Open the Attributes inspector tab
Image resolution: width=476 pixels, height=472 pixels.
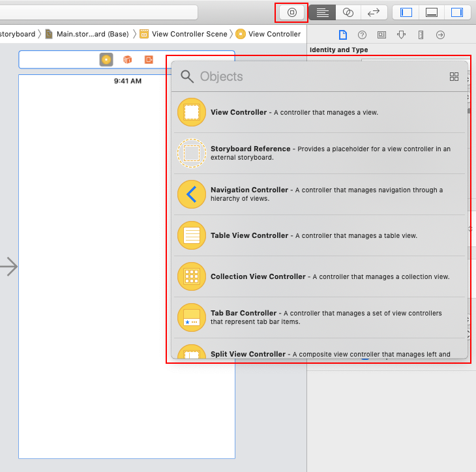402,35
